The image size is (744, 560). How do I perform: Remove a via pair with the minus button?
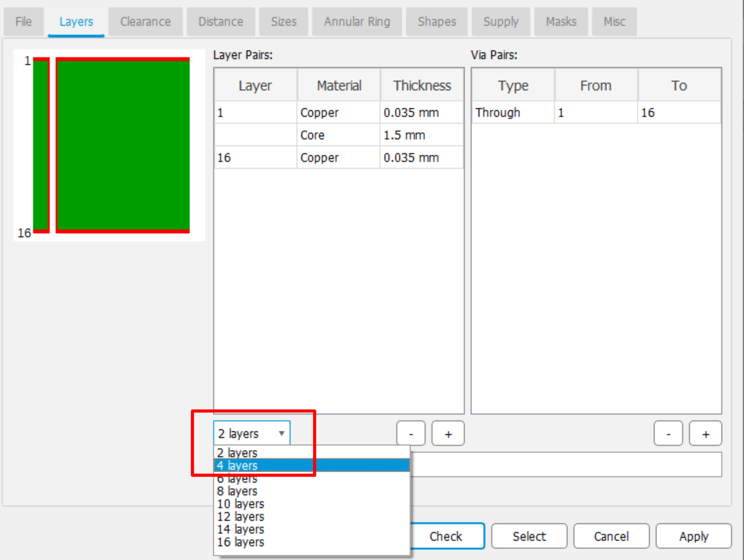(x=668, y=433)
